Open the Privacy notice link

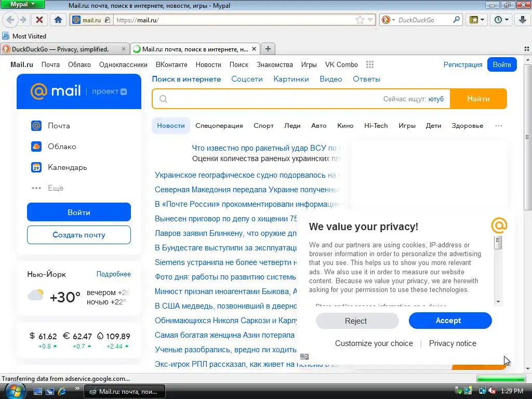click(453, 343)
